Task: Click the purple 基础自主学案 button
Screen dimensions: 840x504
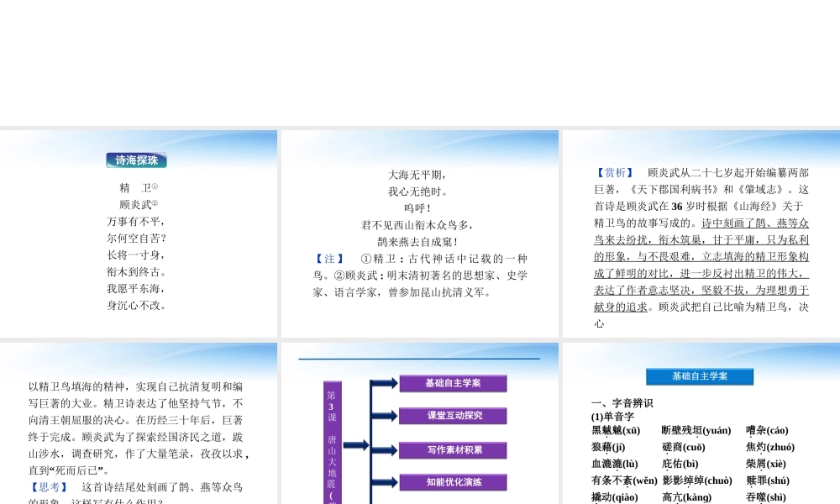Action: tap(453, 383)
